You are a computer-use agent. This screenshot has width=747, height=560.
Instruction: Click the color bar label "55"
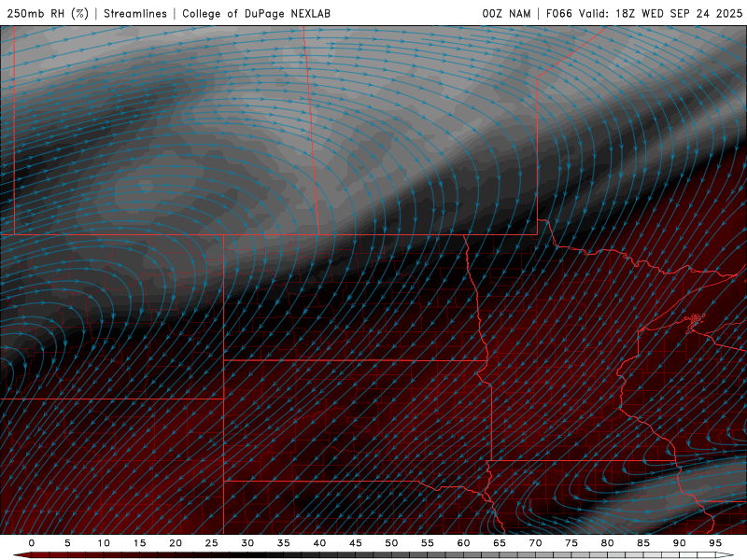428,543
